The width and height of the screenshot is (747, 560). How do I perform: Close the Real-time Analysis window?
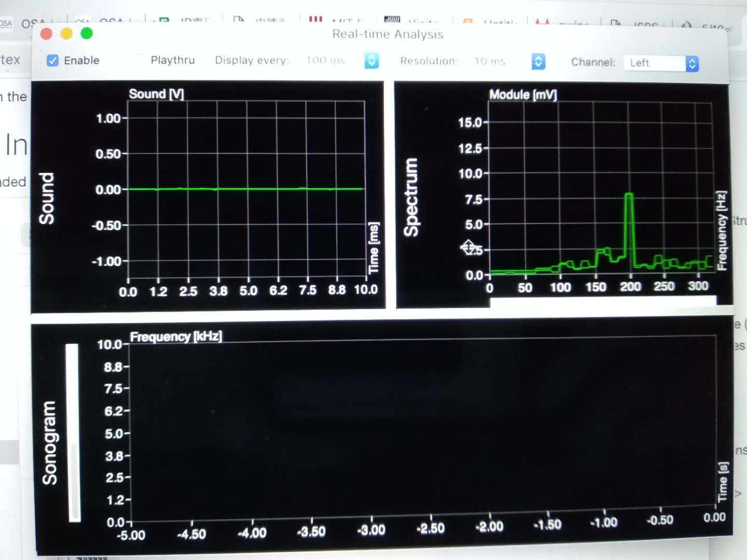(46, 34)
